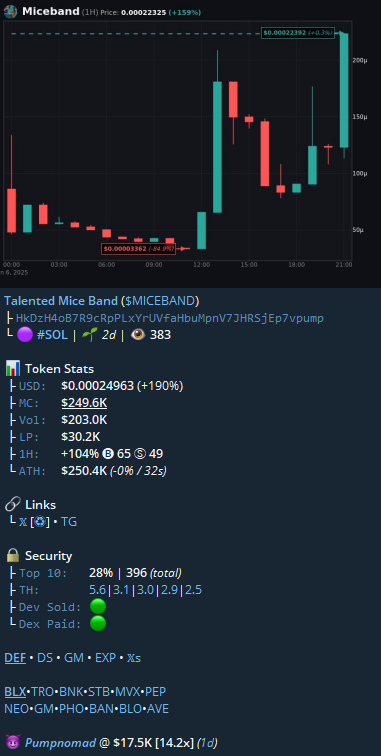Click the chain Links icon
The width and height of the screenshot is (381, 756).
coord(13,505)
